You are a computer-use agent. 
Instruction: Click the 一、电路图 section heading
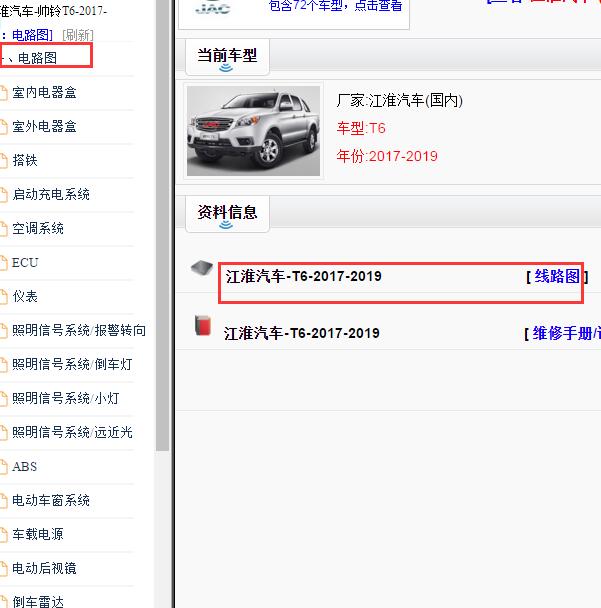(x=29, y=58)
